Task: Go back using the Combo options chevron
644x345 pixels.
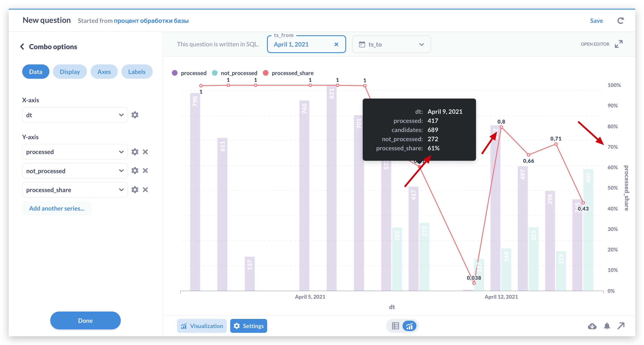Action: coord(22,47)
